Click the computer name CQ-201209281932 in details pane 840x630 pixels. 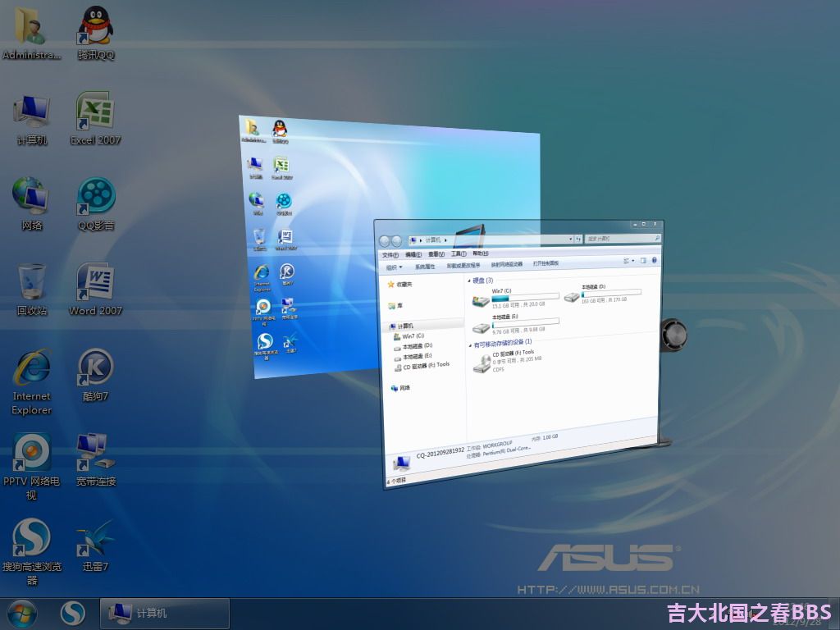[x=441, y=453]
